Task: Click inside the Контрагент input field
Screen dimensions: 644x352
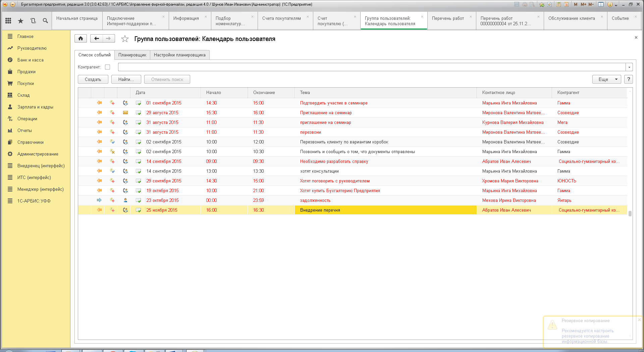Action: coord(372,67)
